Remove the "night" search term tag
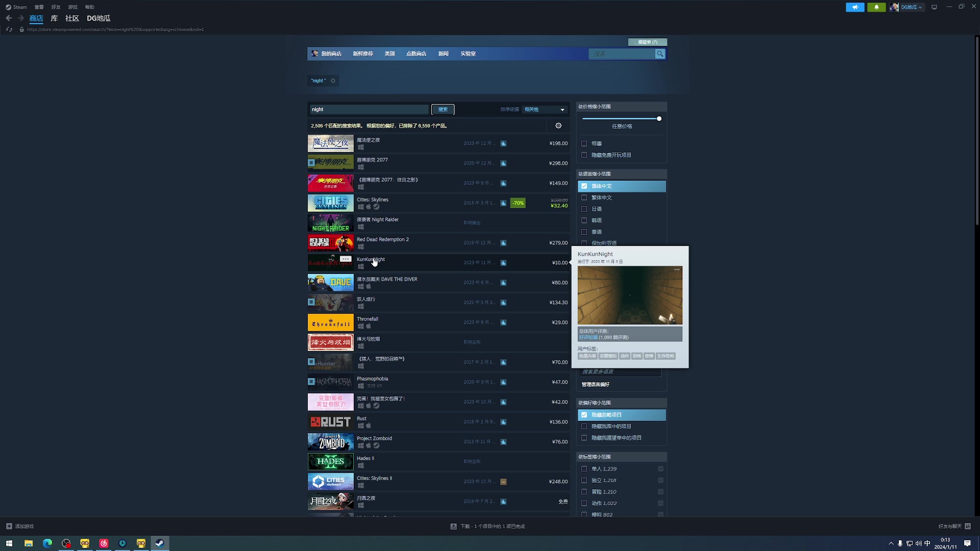Viewport: 980px width, 551px height. [333, 81]
